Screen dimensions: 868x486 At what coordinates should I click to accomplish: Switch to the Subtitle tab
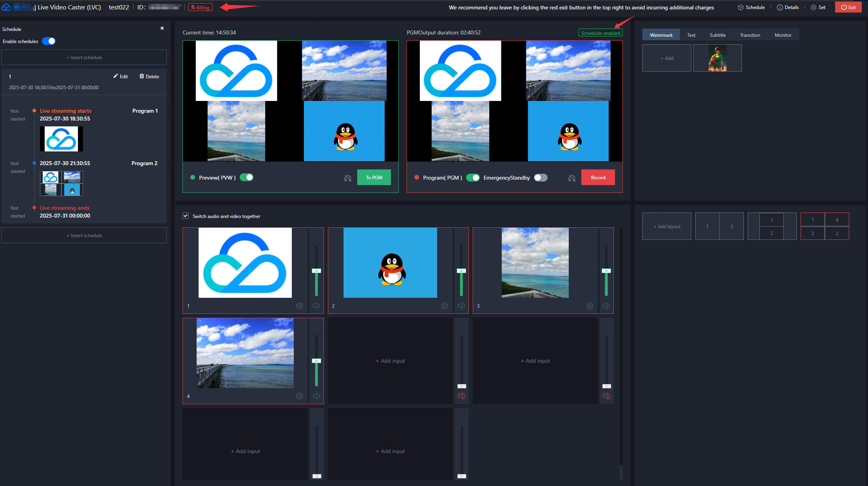point(717,35)
